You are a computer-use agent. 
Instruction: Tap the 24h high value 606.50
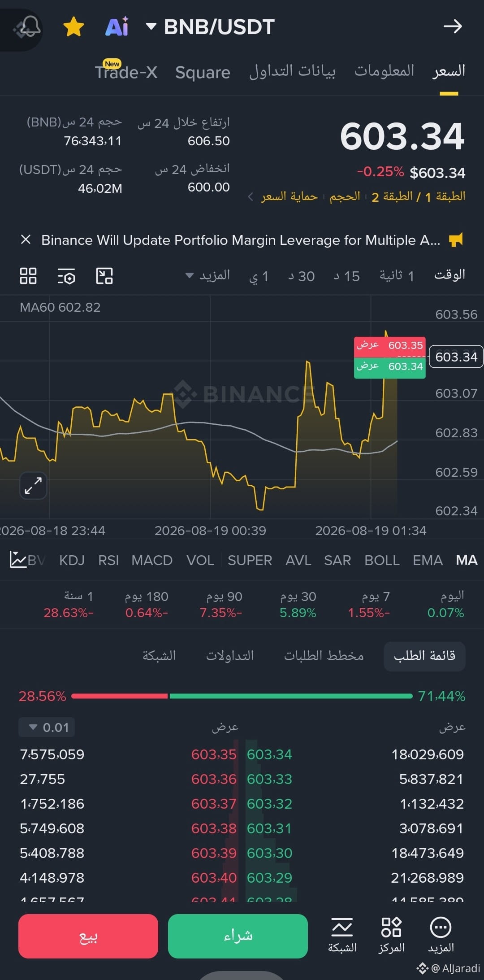(208, 141)
